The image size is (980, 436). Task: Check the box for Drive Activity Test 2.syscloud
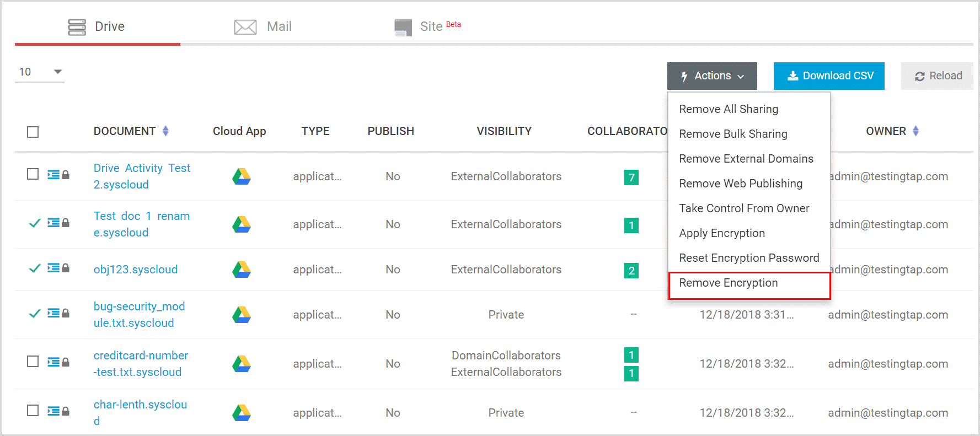(33, 174)
